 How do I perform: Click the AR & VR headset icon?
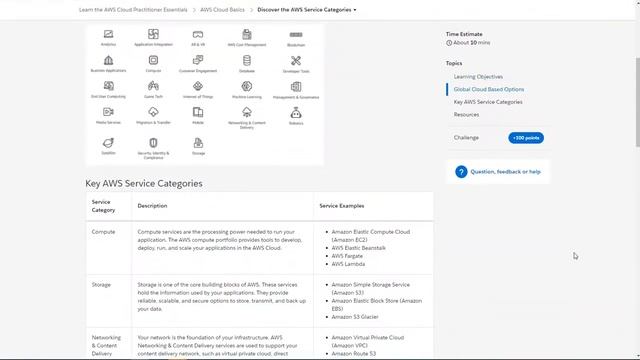pos(198,35)
